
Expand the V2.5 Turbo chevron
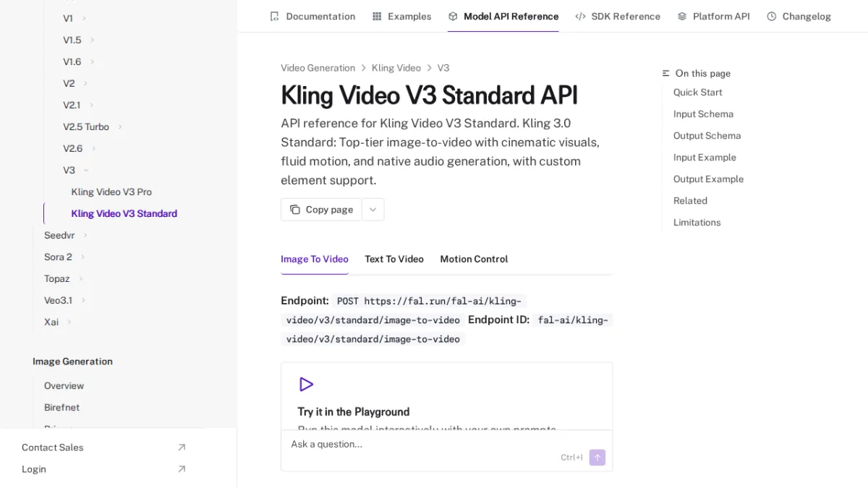point(120,127)
